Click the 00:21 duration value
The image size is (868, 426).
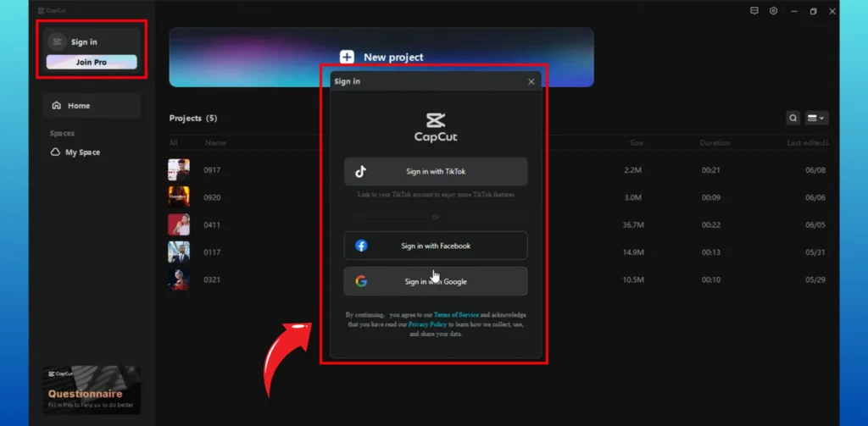coord(711,170)
